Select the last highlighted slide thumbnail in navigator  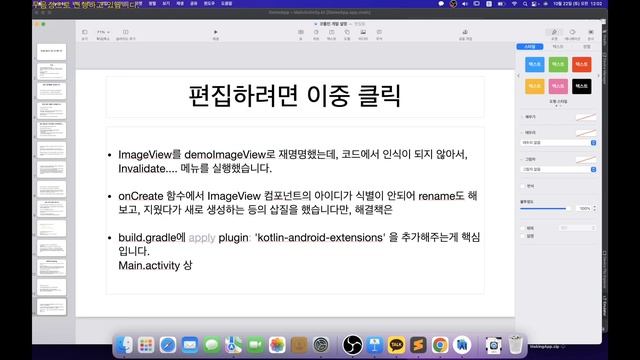(51, 307)
